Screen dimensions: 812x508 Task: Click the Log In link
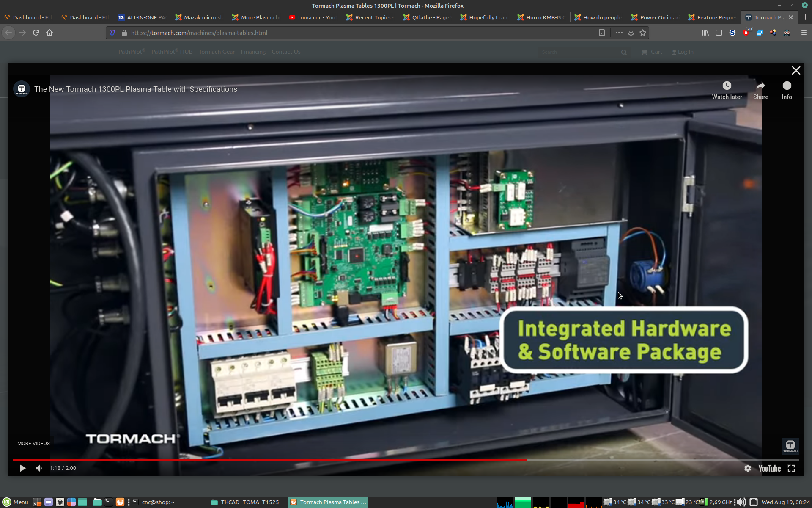pyautogui.click(x=682, y=52)
